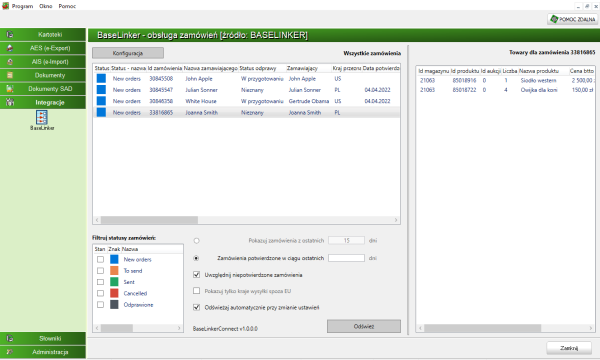Image resolution: width=600 pixels, height=360 pixels.
Task: Click the Kartoteki sidebar icon
Action: 10,34
